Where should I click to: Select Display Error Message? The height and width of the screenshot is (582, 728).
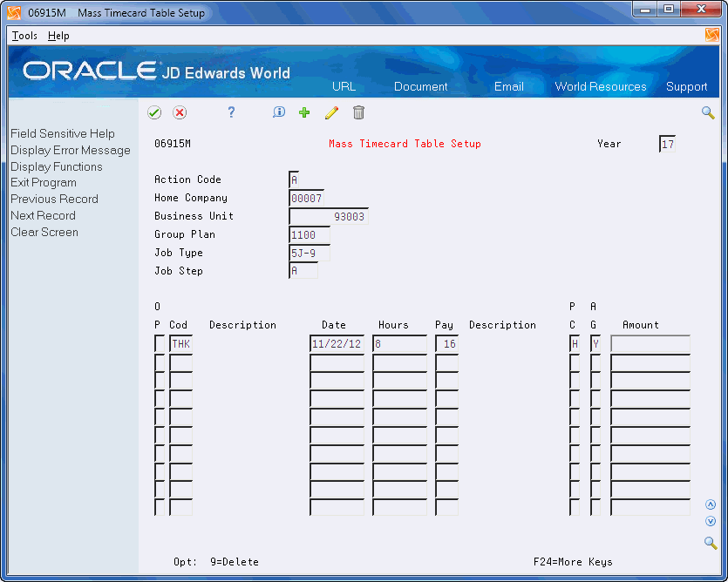pos(71,151)
